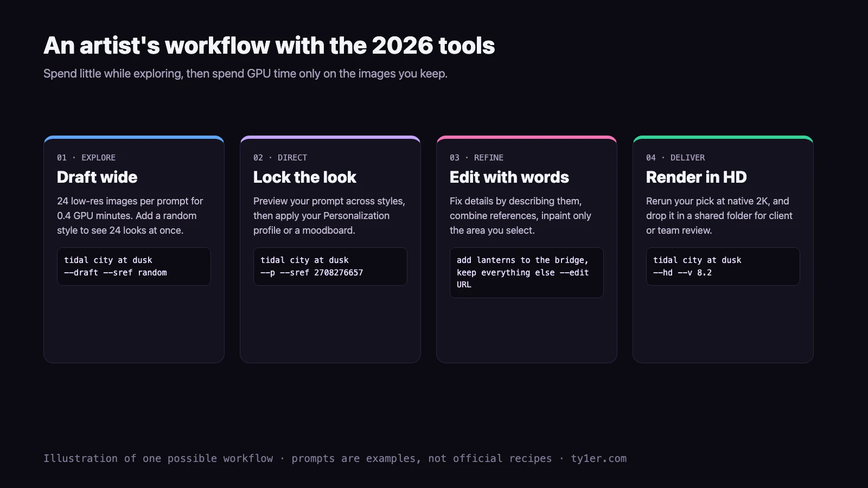Click the Lock the look description paragraph

click(329, 216)
